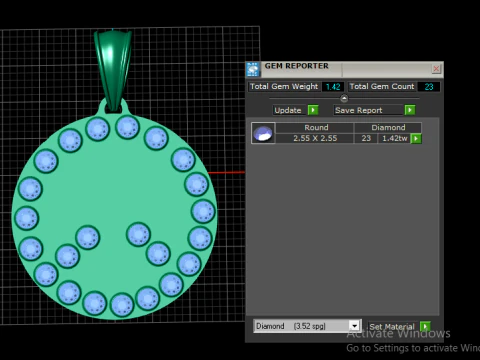
Task: Click the Diamond (3.52 spg) combo box
Action: 307,326
